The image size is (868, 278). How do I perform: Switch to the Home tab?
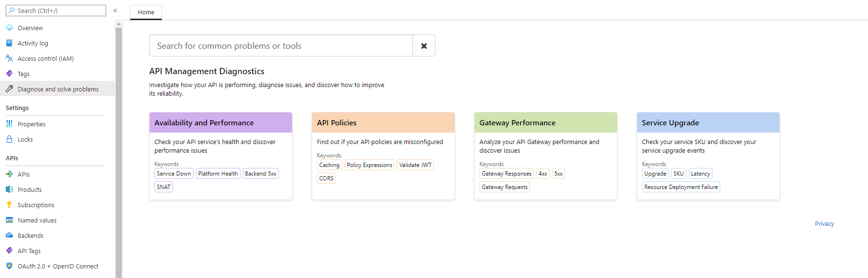[146, 12]
